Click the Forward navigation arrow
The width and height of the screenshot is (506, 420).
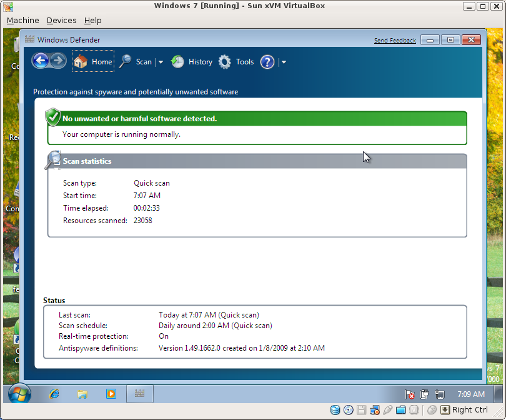click(58, 61)
